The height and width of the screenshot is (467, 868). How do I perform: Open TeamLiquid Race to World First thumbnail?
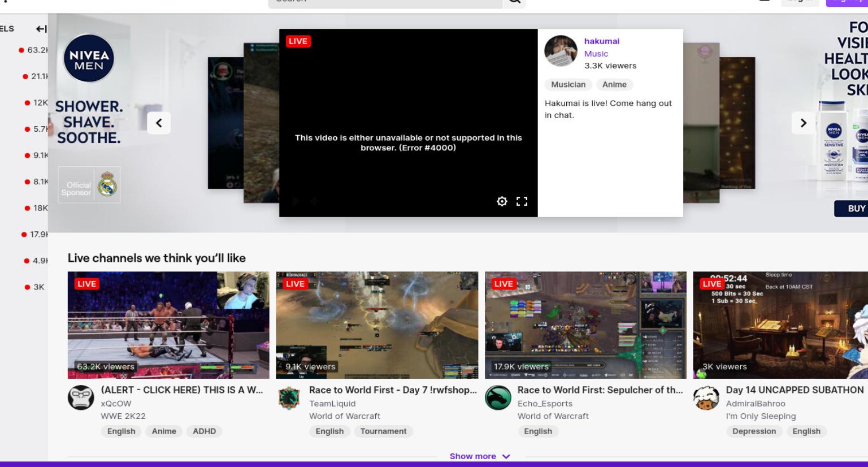click(377, 325)
